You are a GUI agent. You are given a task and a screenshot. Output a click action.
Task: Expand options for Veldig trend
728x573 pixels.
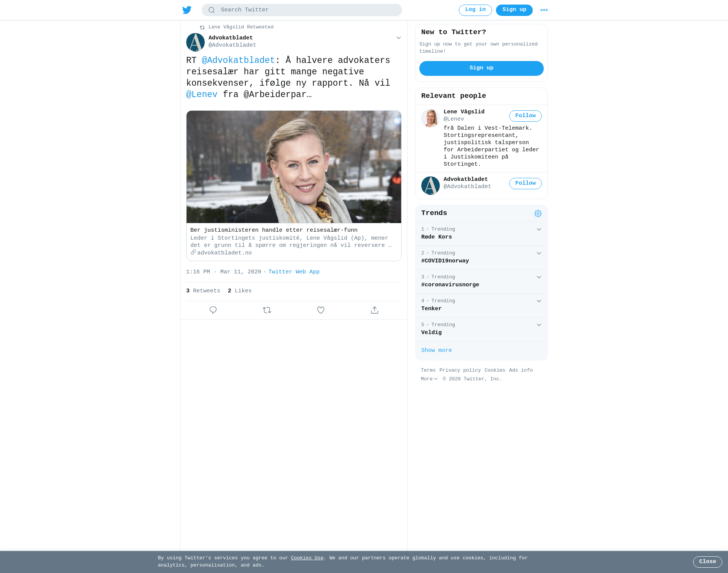click(539, 325)
